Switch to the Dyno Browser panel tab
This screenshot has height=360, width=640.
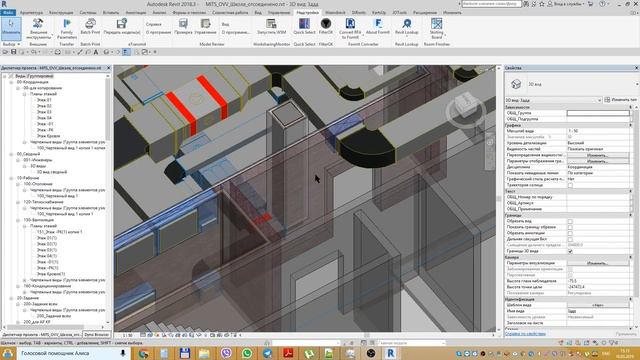pyautogui.click(x=96, y=334)
